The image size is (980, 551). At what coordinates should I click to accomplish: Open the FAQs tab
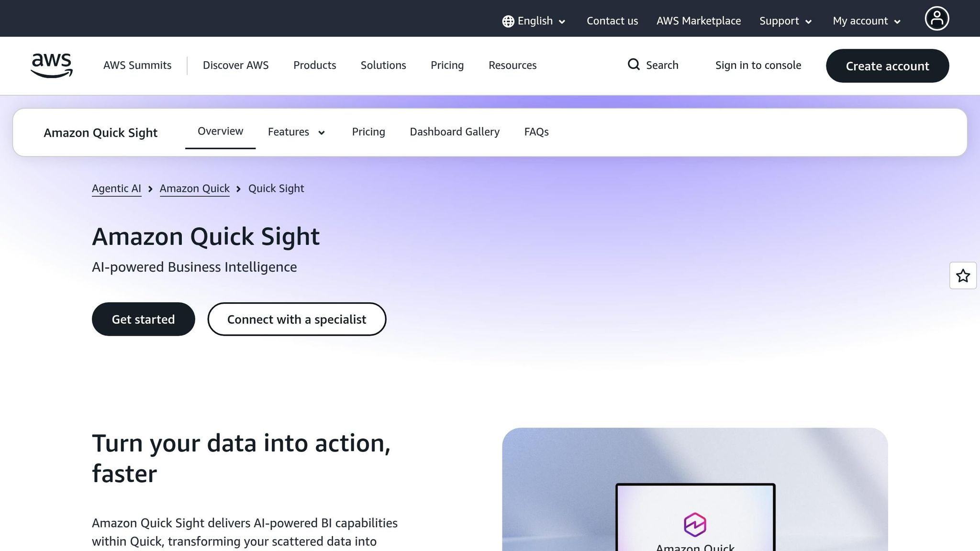click(536, 132)
